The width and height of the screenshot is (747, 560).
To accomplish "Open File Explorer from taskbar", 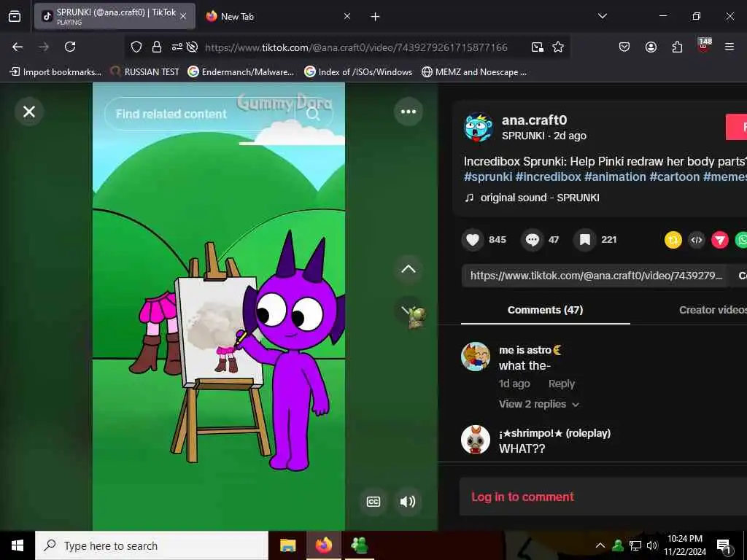I will [x=287, y=545].
